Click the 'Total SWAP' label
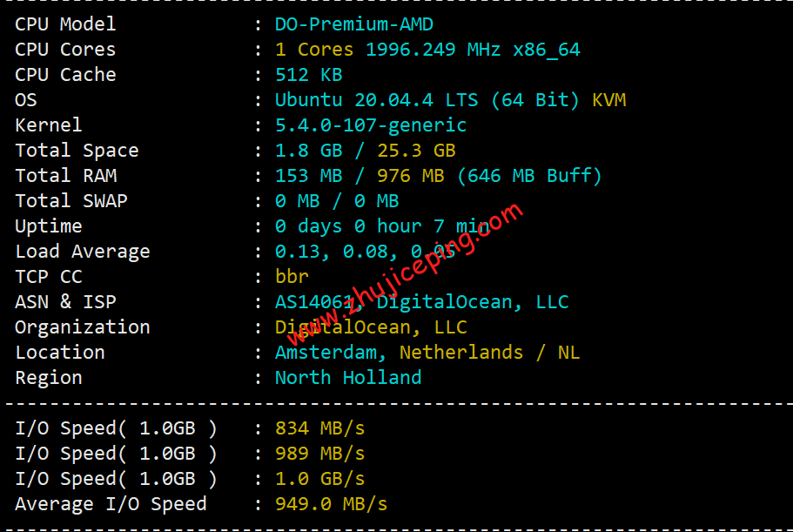This screenshot has height=532, width=793. point(71,201)
